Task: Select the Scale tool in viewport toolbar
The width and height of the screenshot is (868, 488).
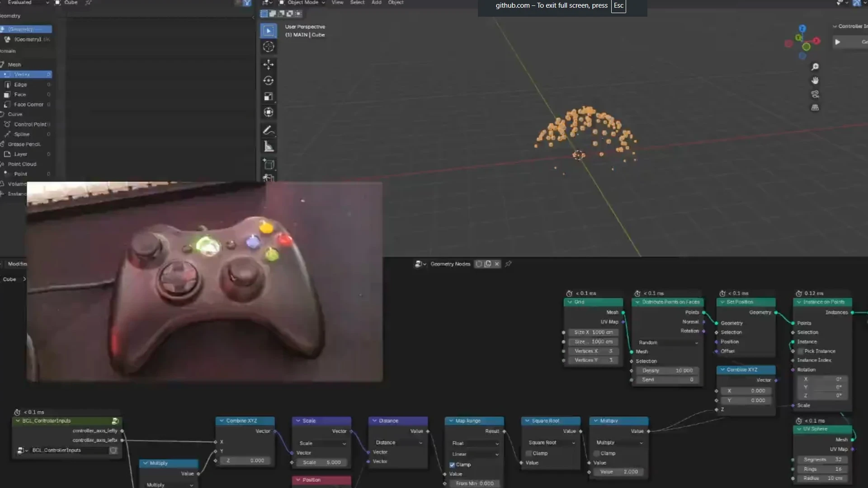Action: (269, 96)
